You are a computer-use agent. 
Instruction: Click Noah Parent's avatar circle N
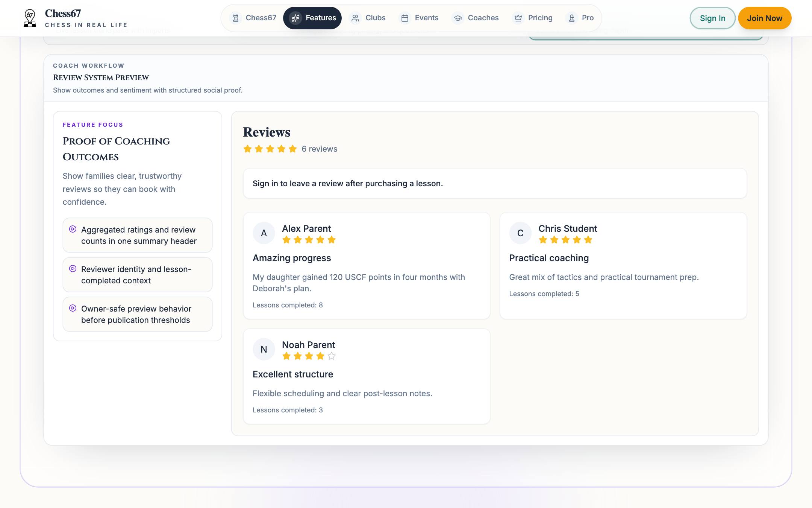point(264,349)
